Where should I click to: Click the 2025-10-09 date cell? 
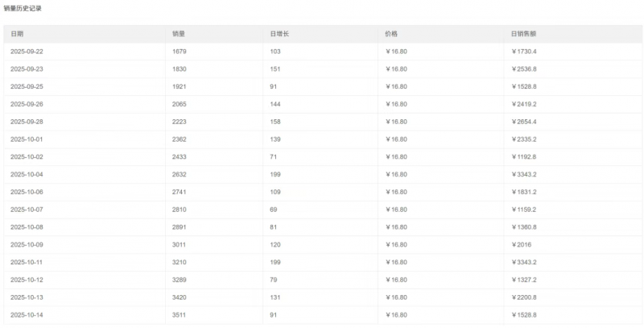tap(28, 244)
